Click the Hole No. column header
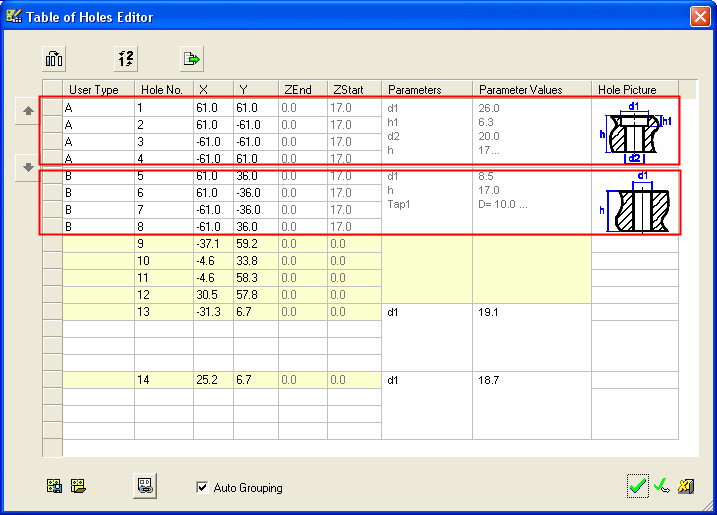Image resolution: width=717 pixels, height=515 pixels. 163,90
